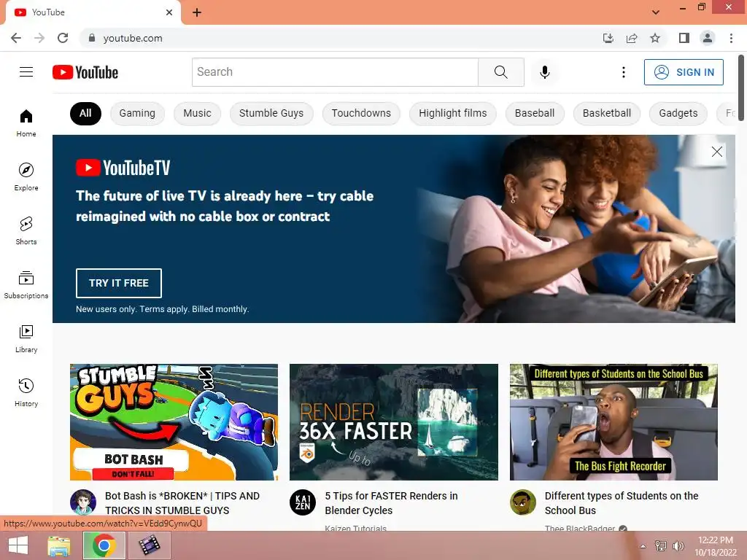The height and width of the screenshot is (560, 747).
Task: Click the taskbar clock
Action: [x=716, y=545]
